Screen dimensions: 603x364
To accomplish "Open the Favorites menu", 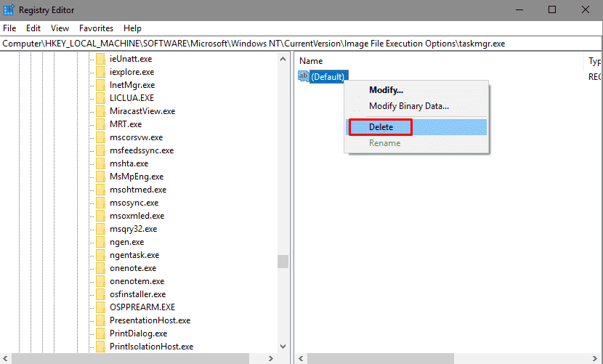I will click(96, 28).
